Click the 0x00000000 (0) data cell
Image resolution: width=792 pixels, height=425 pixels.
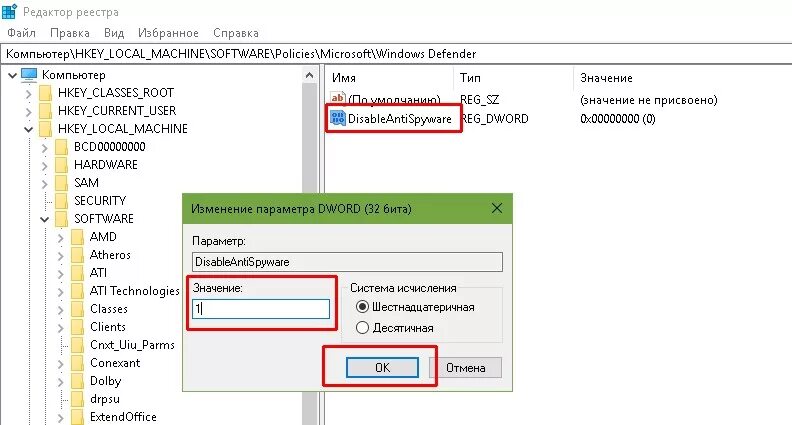[x=618, y=119]
